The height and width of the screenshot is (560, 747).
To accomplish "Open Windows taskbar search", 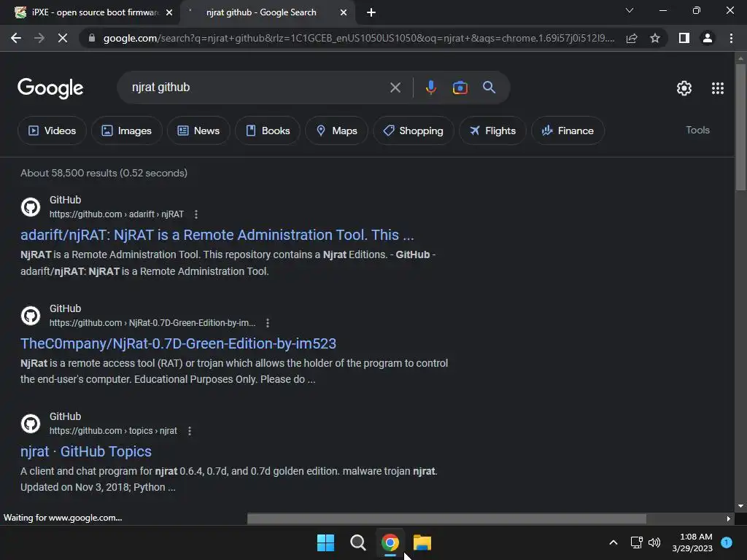I will pyautogui.click(x=357, y=542).
